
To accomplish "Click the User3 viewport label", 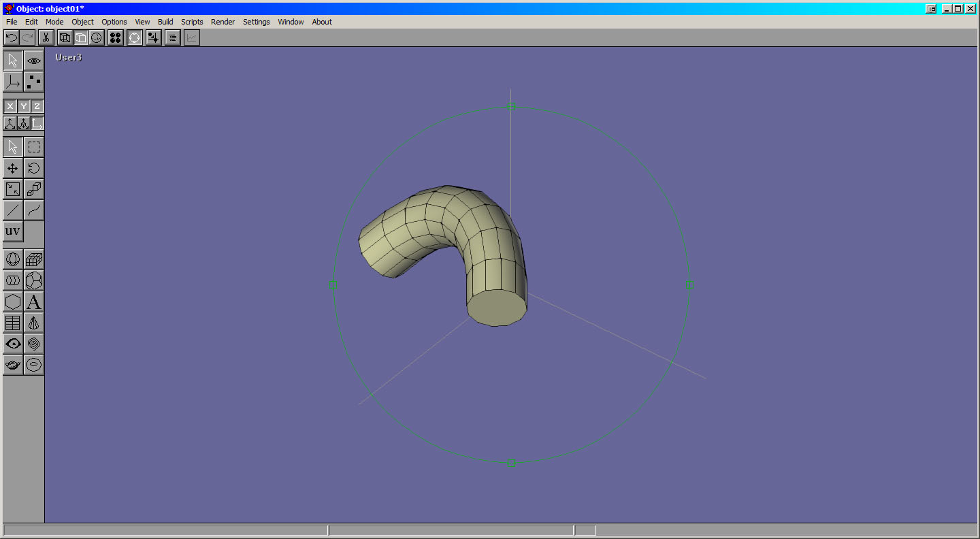I will coord(68,58).
